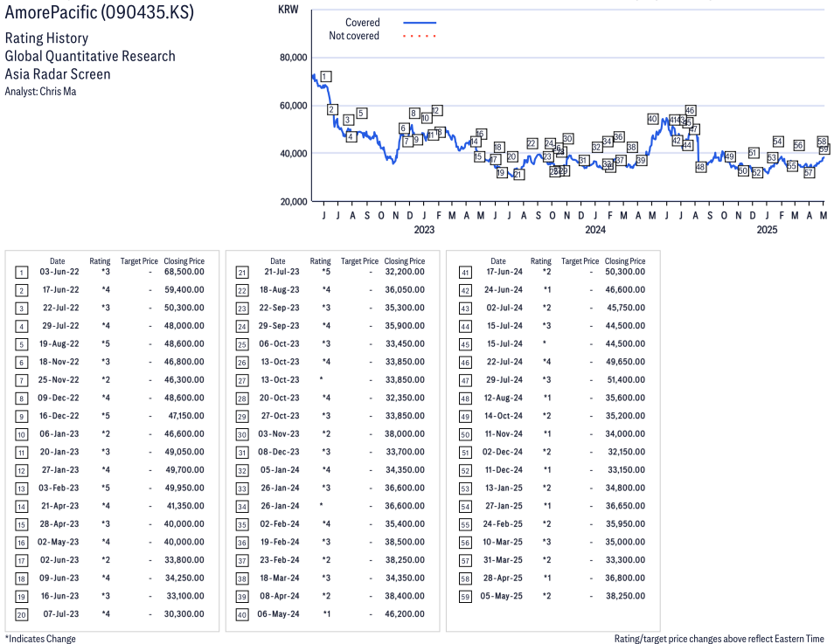
Task: Click the row number box 41 in table
Action: coord(465,273)
